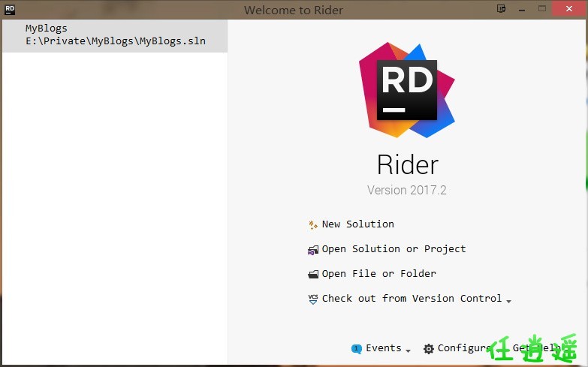Expand the Version Control dropdown arrow
This screenshot has width=588, height=367.
508,301
